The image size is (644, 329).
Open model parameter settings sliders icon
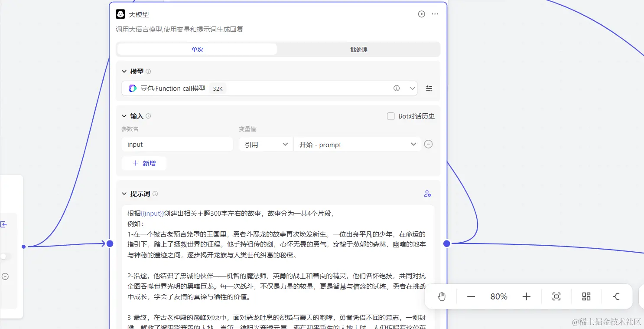pos(429,88)
